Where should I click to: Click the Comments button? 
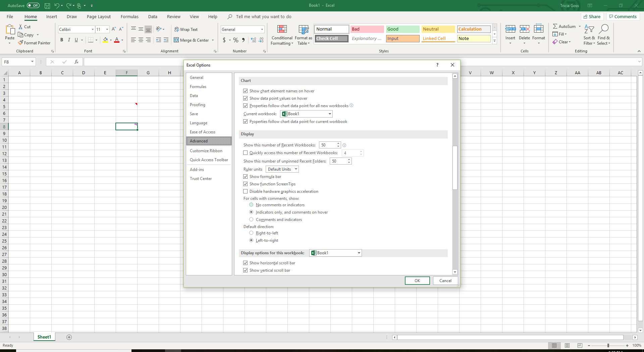point(623,16)
